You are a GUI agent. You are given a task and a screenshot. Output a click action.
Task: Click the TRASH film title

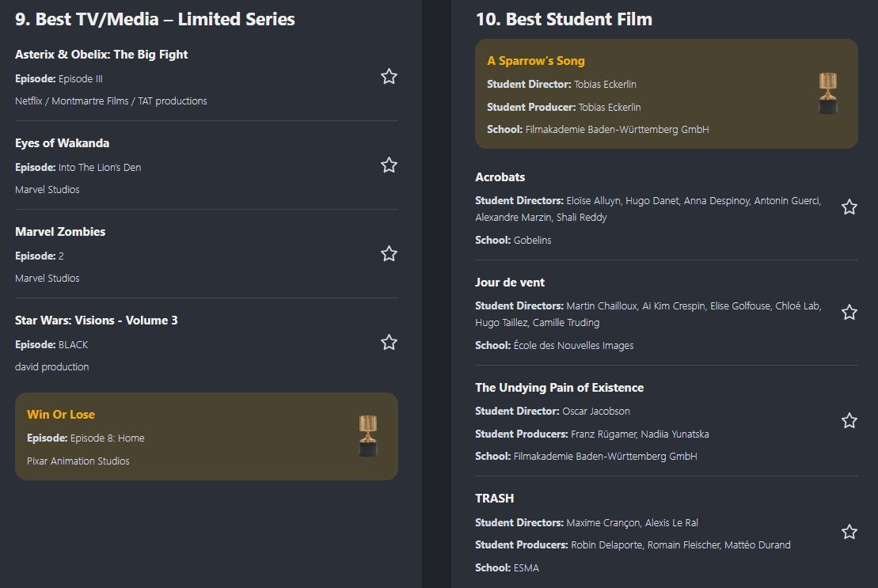click(x=494, y=499)
